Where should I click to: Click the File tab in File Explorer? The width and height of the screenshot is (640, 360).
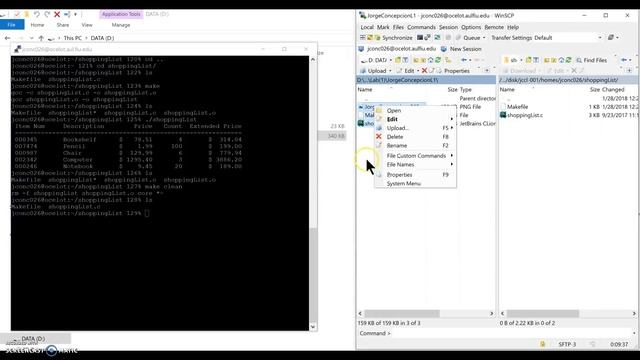click(x=11, y=25)
